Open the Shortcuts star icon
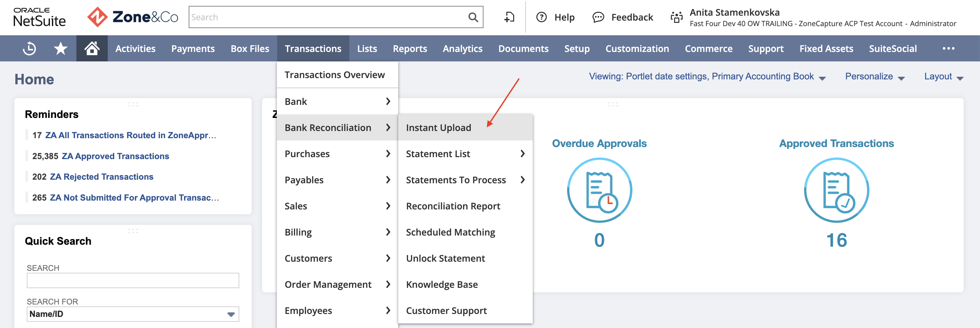This screenshot has width=980, height=328. [x=60, y=49]
